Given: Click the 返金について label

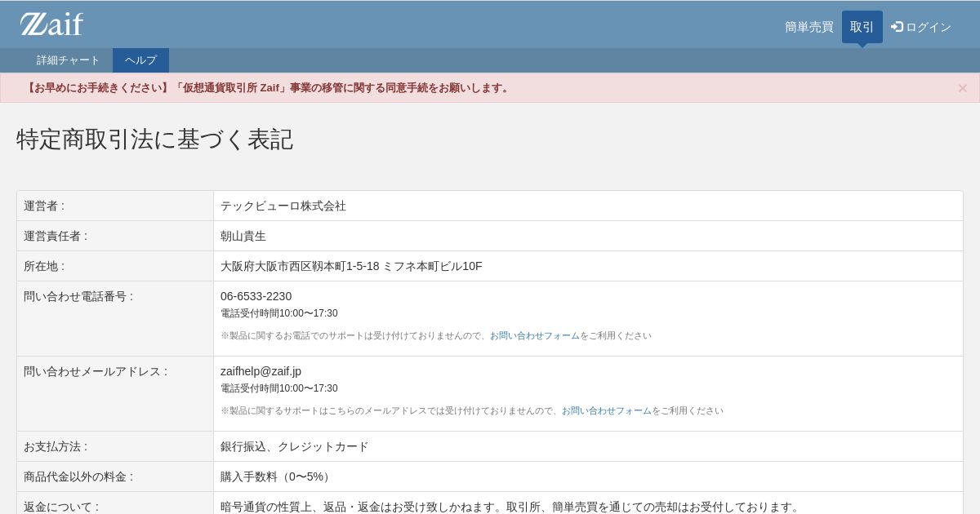Looking at the screenshot, I should pyautogui.click(x=61, y=507).
